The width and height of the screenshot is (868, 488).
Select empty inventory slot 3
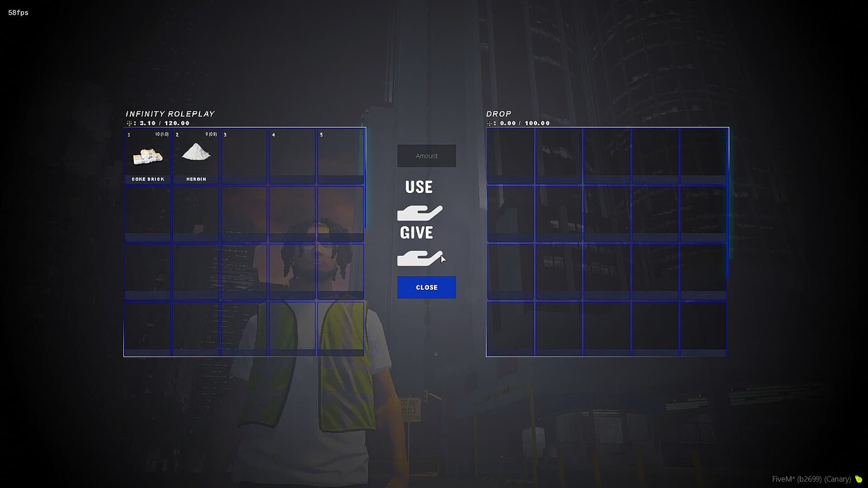244,156
